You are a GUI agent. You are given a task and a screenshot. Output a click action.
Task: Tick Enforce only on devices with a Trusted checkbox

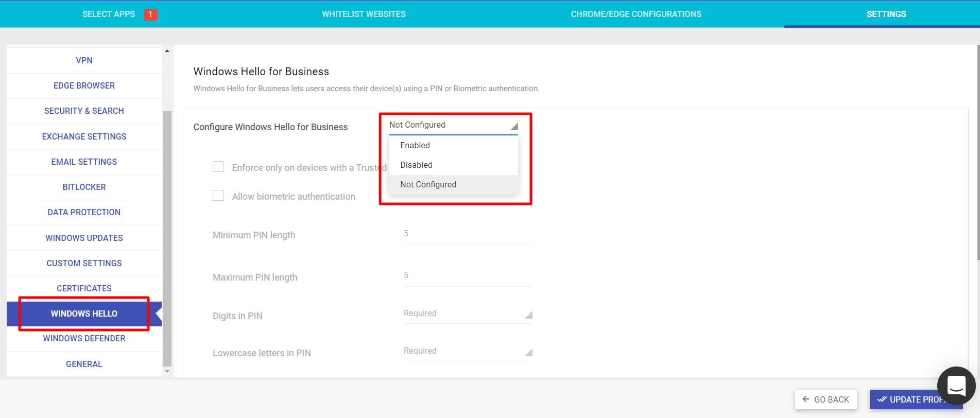coord(218,167)
